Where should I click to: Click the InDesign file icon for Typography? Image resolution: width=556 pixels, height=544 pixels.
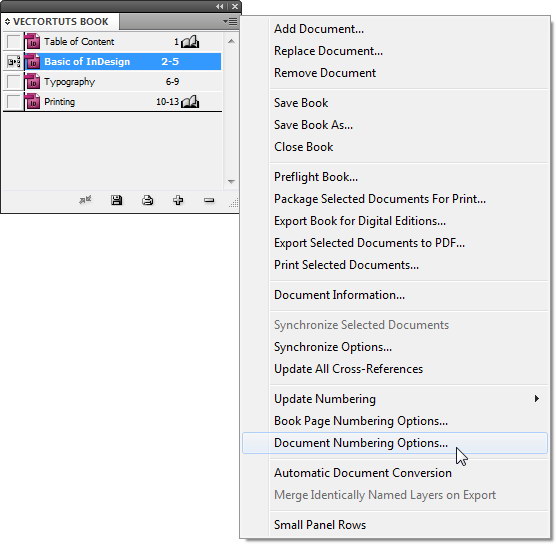point(33,82)
